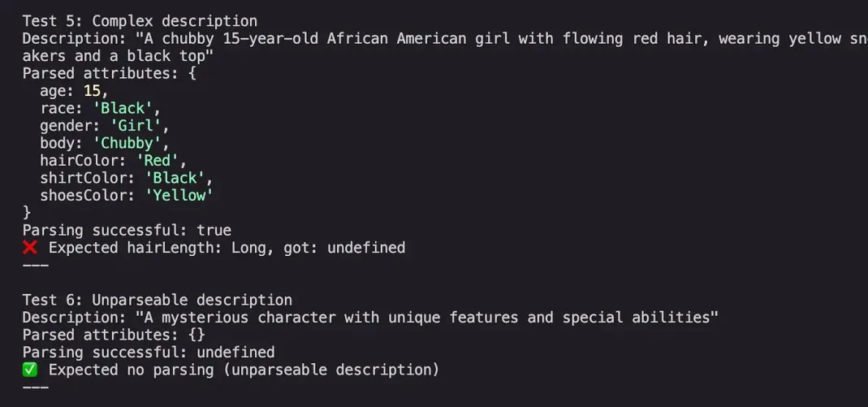This screenshot has height=407, width=868.
Task: Click the gender value 'Girl'
Action: tap(135, 126)
